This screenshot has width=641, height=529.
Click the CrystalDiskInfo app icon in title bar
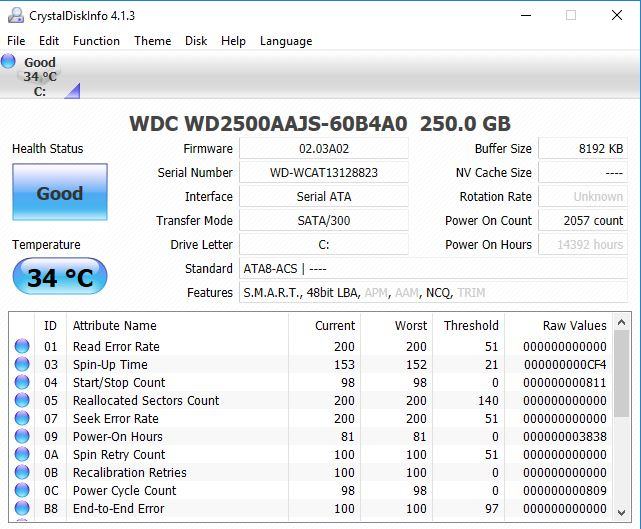[16, 16]
